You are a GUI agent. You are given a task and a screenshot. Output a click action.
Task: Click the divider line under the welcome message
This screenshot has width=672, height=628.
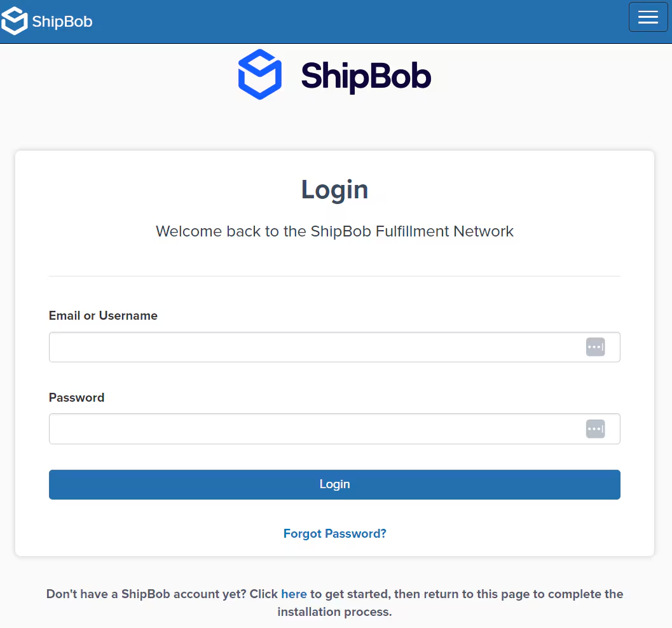(x=334, y=275)
